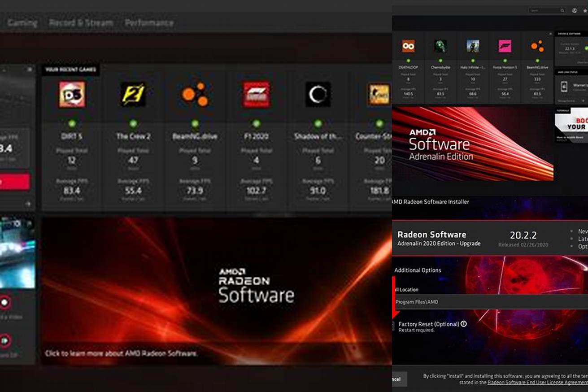588x392 pixels.
Task: Click the Forza Horizon 5 title
Action: (505, 67)
